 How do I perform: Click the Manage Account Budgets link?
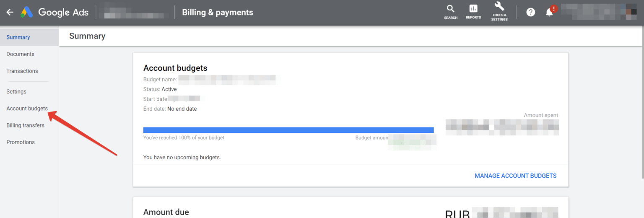pos(515,176)
